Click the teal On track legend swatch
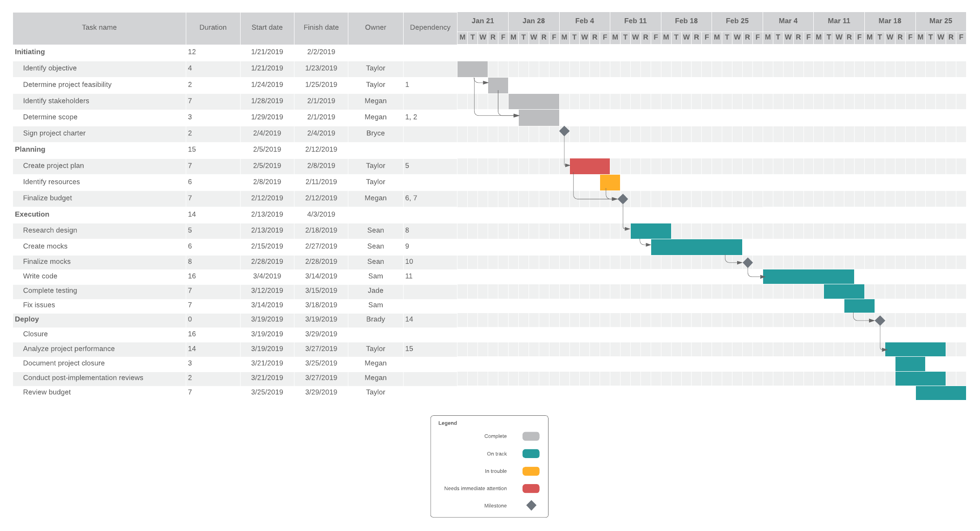 pyautogui.click(x=531, y=453)
